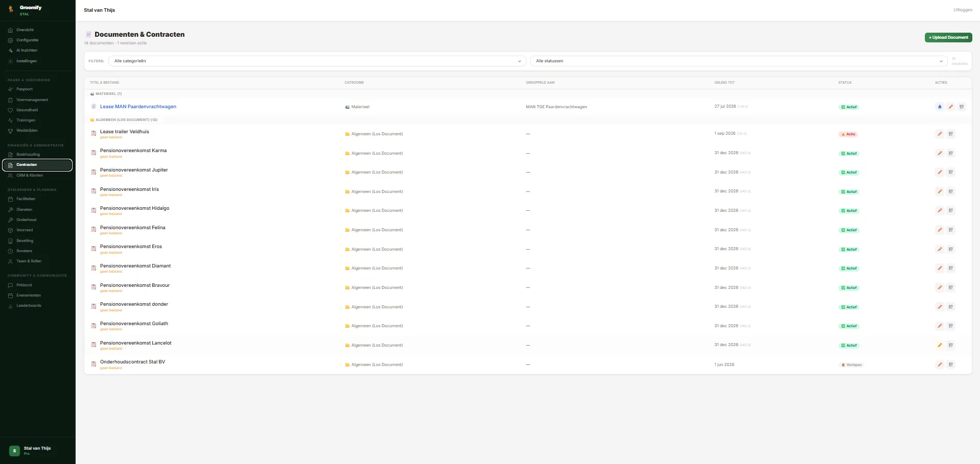Delete Lease MAN Paardenvrachtwagen via trash icon

pos(962,107)
